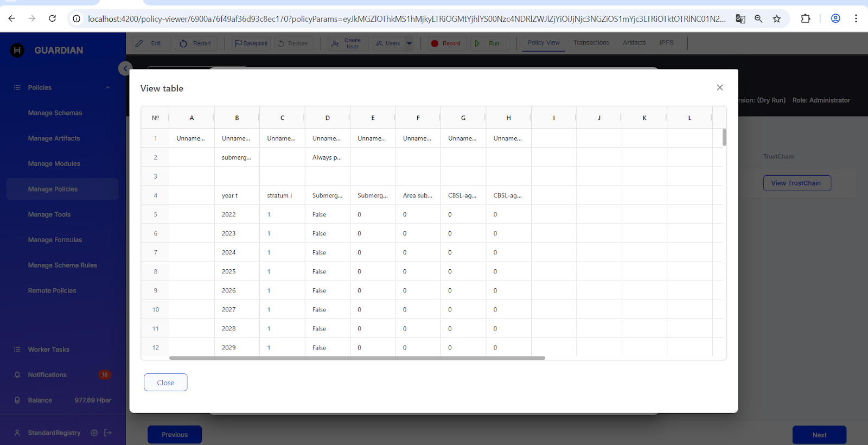Open Manage Schemas in the sidebar

coord(55,113)
